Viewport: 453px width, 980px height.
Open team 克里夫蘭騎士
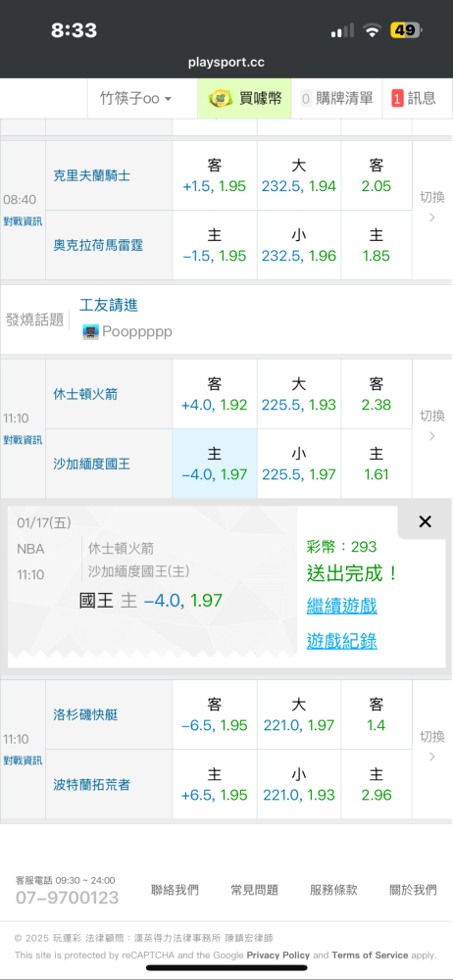[x=92, y=175]
